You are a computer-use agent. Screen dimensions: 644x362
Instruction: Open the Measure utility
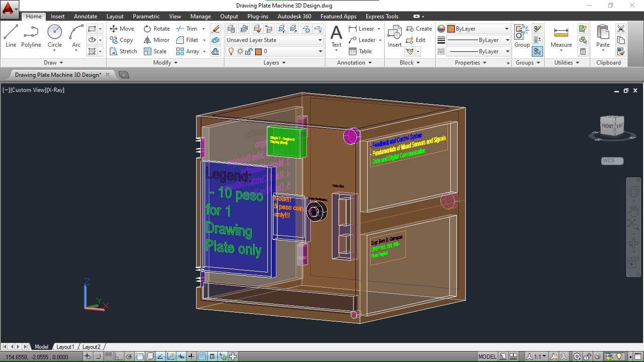point(561,36)
